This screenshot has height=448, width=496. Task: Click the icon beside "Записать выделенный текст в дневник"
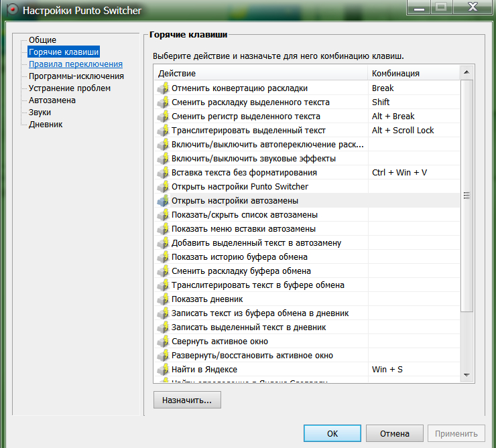pyautogui.click(x=163, y=327)
